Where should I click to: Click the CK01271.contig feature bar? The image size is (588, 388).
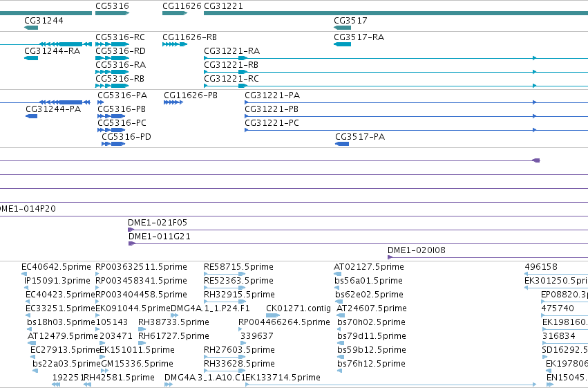273,315
